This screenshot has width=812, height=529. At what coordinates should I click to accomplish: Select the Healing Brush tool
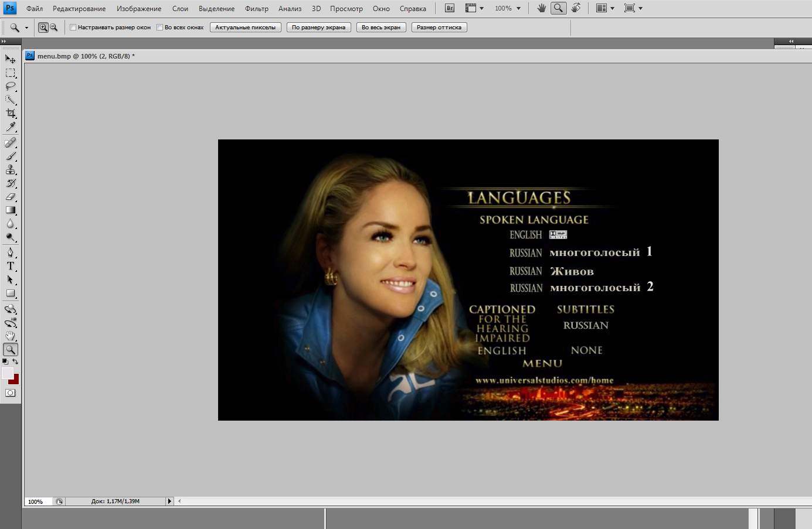[x=11, y=143]
